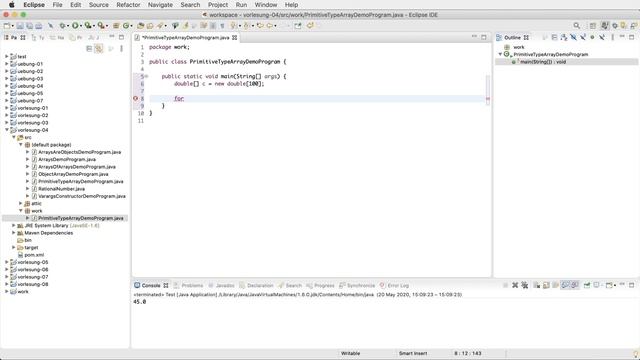Viewport: 640px width, 360px height.
Task: Toggle Sort alphabetically in Outline view
Action: tap(564, 37)
